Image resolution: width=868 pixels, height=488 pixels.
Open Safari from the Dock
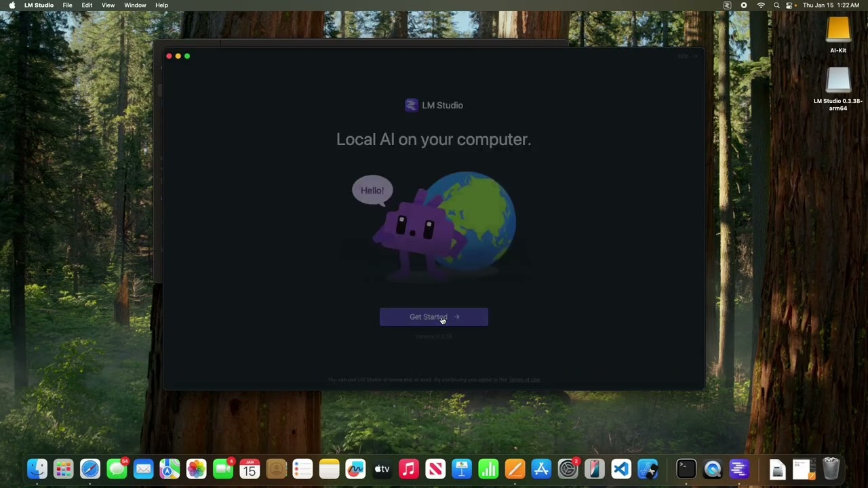tap(90, 469)
